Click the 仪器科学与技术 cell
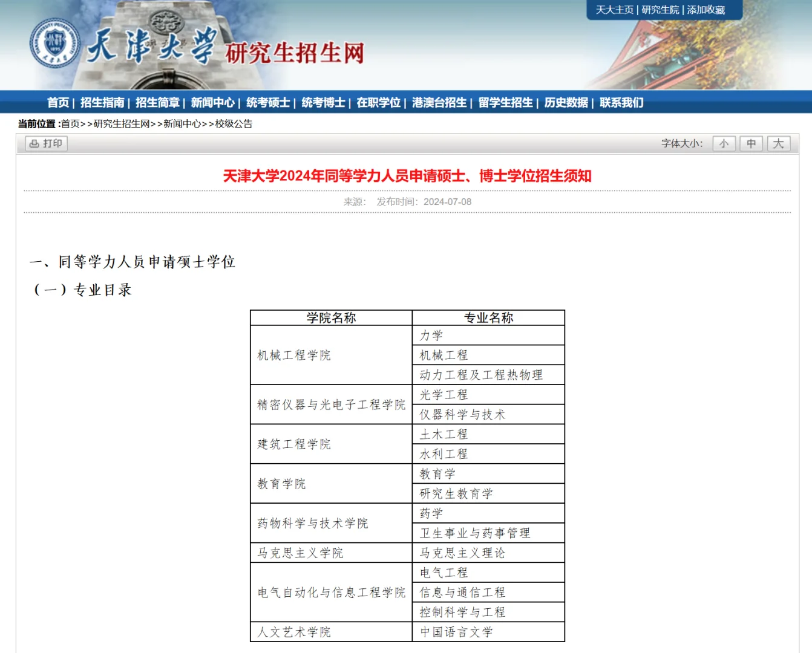The image size is (812, 653). click(488, 414)
